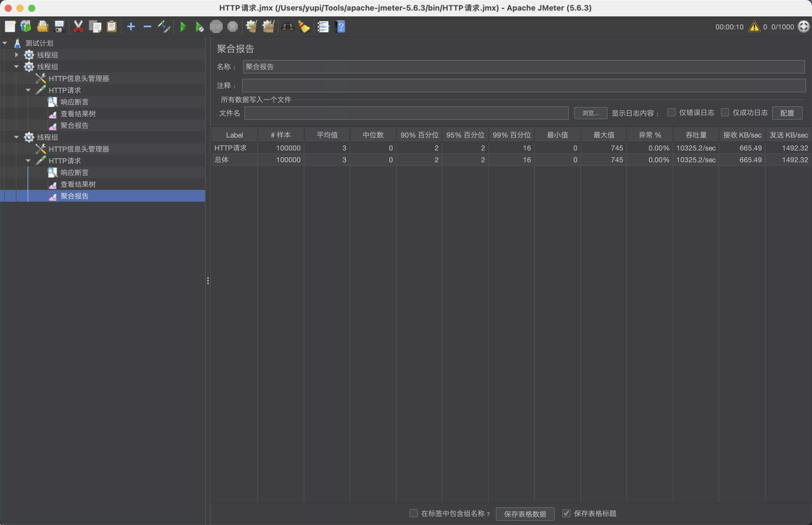
Task: Click the Paste clipboard icon
Action: click(x=112, y=26)
